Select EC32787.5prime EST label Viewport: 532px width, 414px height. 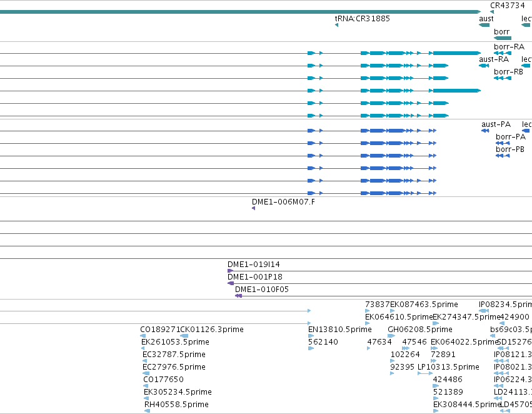coord(174,354)
